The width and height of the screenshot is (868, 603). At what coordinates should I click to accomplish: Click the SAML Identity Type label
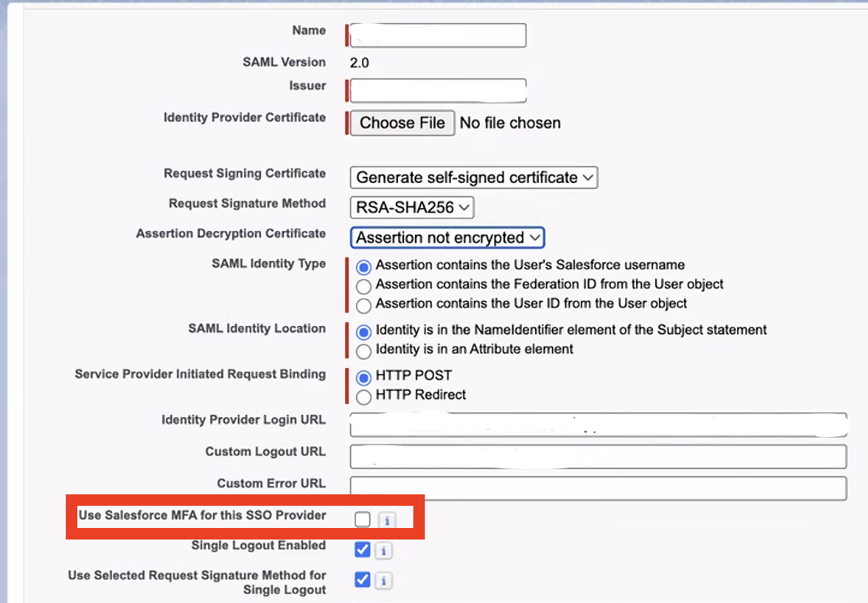[269, 264]
